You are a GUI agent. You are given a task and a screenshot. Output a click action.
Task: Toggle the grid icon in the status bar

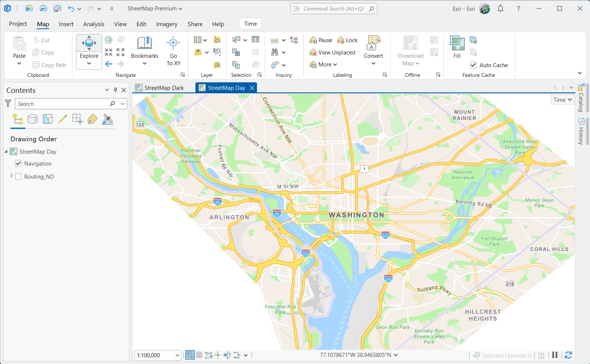pyautogui.click(x=199, y=355)
